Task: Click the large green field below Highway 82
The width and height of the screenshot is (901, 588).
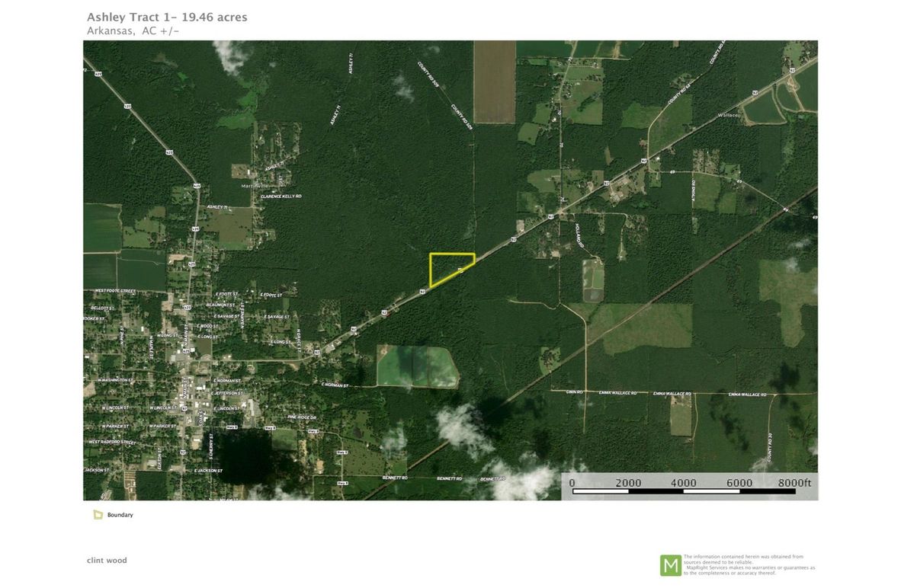Action: (418, 366)
